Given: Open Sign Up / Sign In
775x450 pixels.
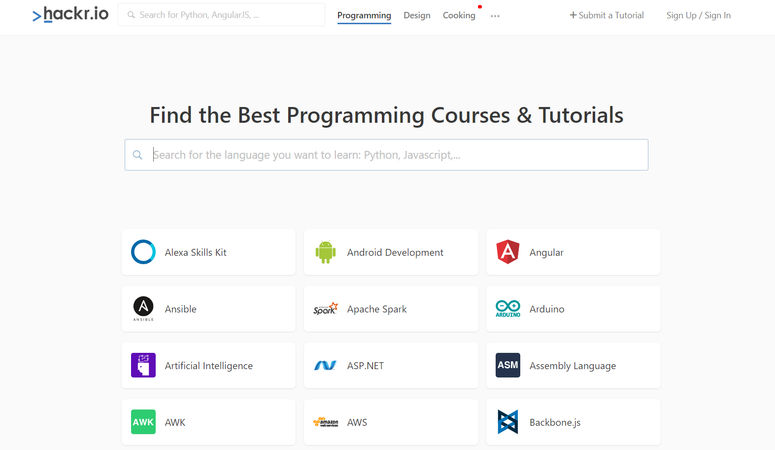Looking at the screenshot, I should [698, 16].
